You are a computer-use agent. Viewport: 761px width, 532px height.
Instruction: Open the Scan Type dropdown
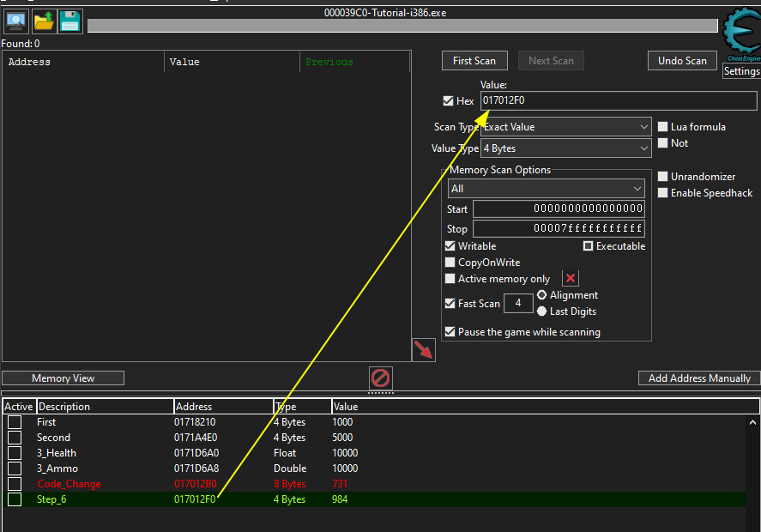coord(566,127)
